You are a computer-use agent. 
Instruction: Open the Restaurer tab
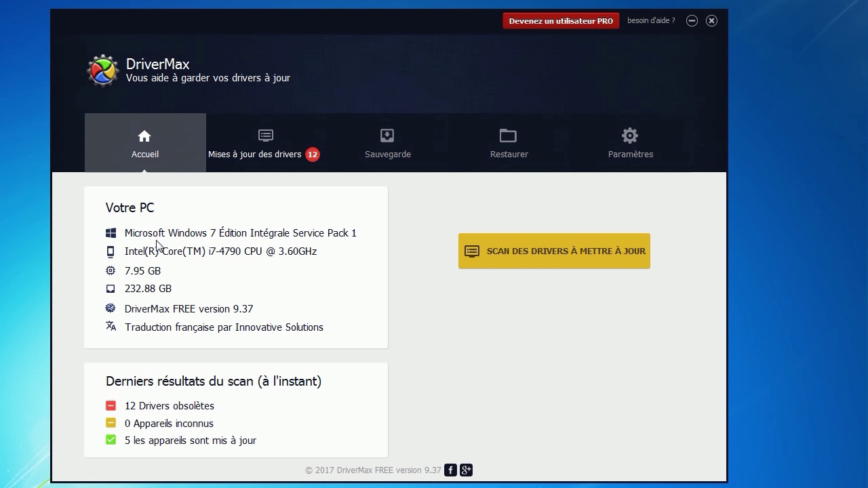click(509, 143)
